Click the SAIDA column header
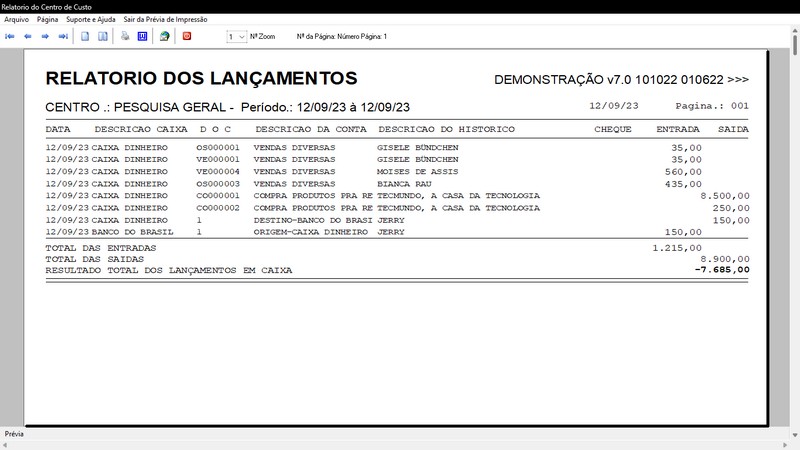This screenshot has width=800, height=450. click(733, 129)
